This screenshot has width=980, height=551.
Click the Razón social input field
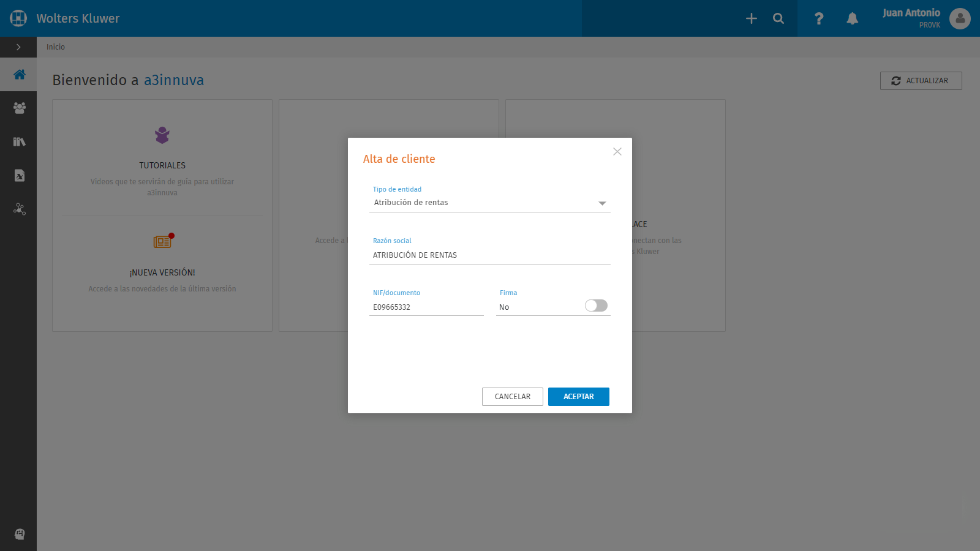coord(490,255)
